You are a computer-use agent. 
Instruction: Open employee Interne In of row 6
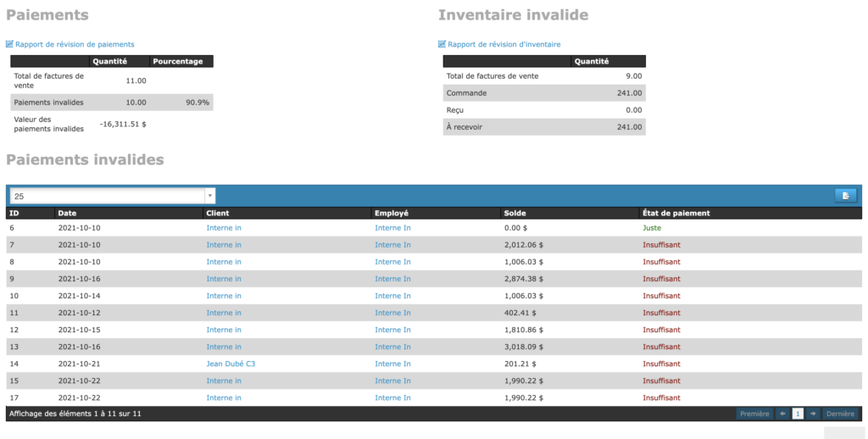[x=392, y=227]
